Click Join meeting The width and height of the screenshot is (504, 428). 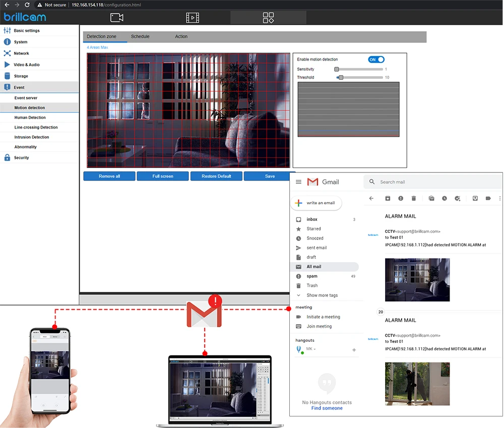tap(319, 326)
